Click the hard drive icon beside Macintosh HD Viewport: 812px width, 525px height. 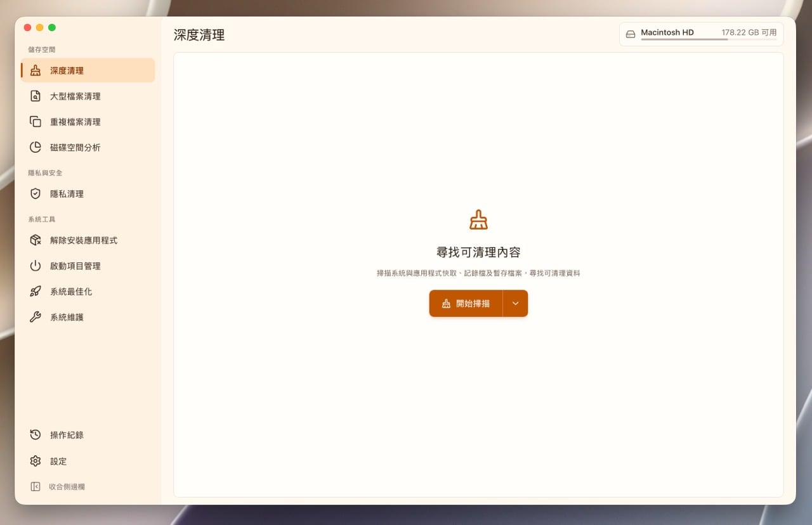(x=631, y=34)
